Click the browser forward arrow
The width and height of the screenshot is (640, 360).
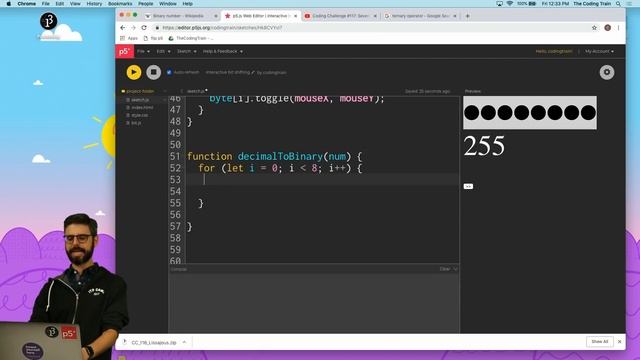point(133,28)
